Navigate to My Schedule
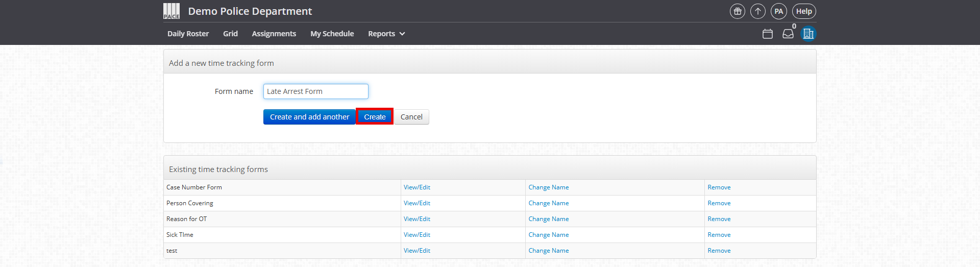This screenshot has height=267, width=980. (332, 34)
